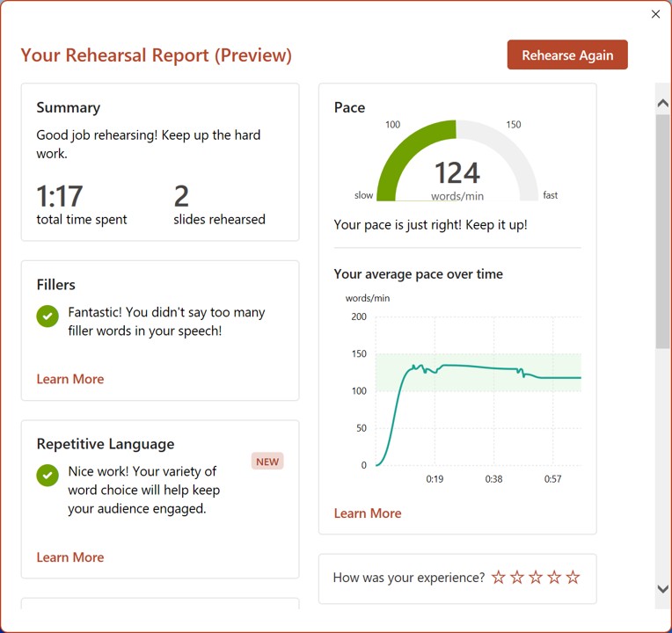Select the second rating star
Image resolution: width=672 pixels, height=633 pixels.
517,578
